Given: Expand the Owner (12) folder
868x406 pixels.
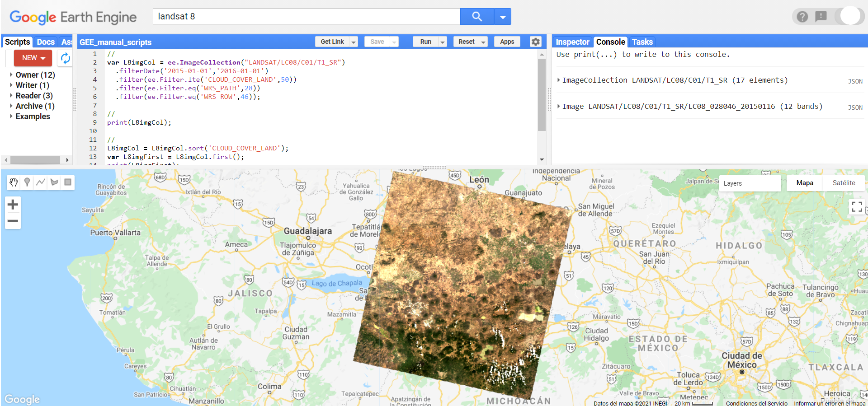Looking at the screenshot, I should (x=11, y=75).
